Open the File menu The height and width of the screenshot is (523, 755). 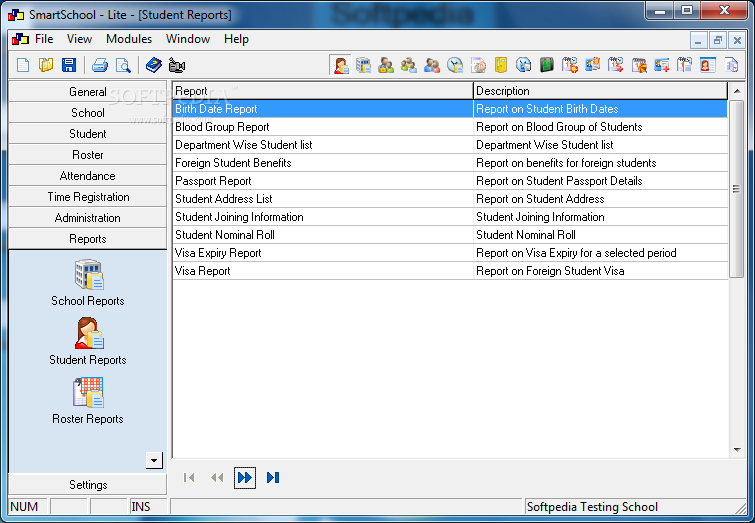click(44, 39)
